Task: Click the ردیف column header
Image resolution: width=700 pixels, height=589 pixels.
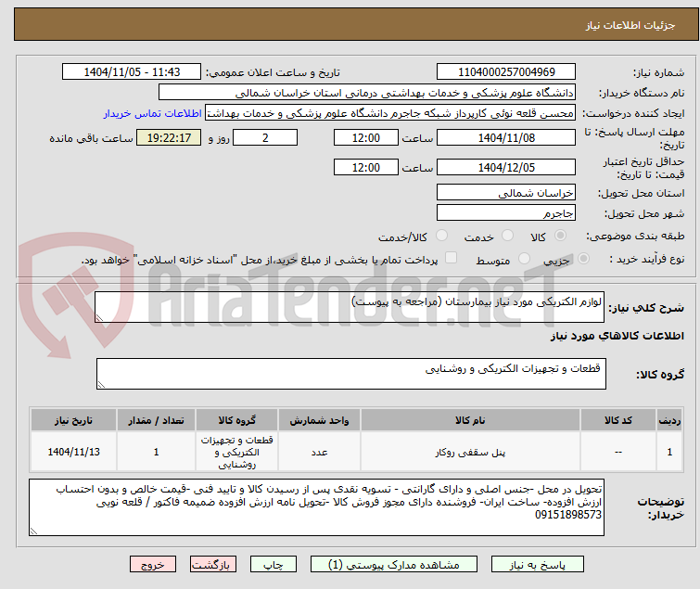Action: pos(669,420)
